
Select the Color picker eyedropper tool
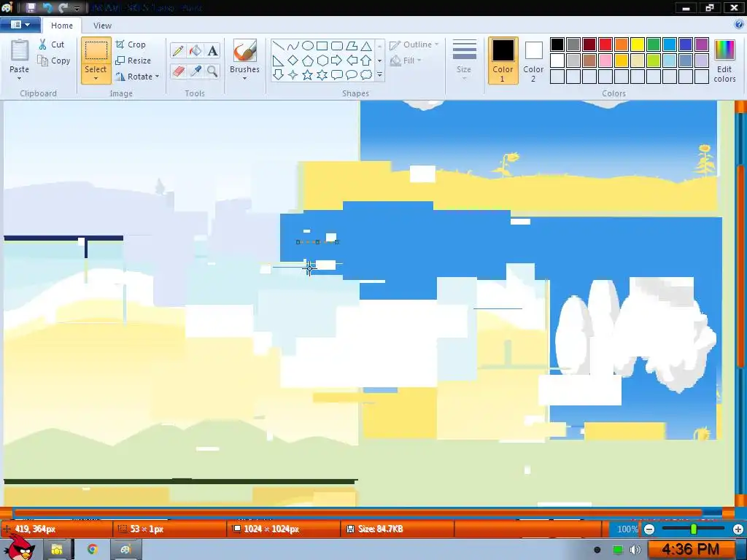tap(196, 71)
